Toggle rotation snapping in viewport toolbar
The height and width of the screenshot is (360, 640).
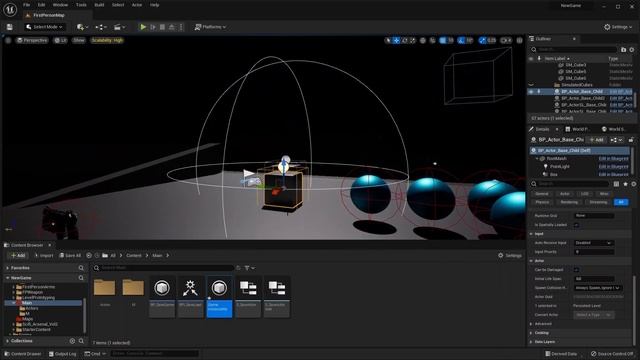[461, 40]
